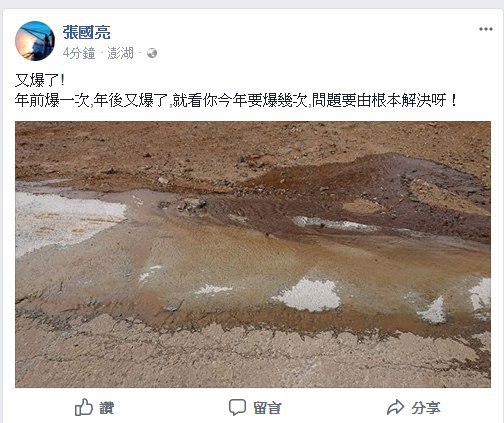Select the 留言 comment label
Image resolution: width=504 pixels, height=423 pixels.
click(x=267, y=408)
